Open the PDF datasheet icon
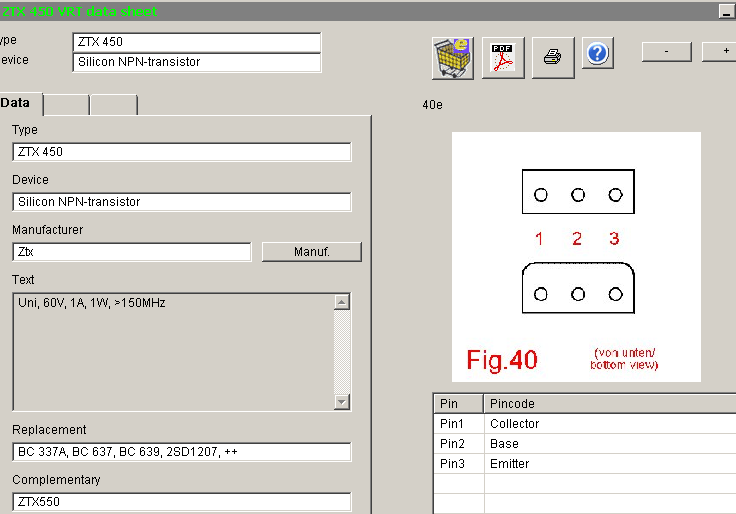The image size is (736, 514). (x=503, y=58)
